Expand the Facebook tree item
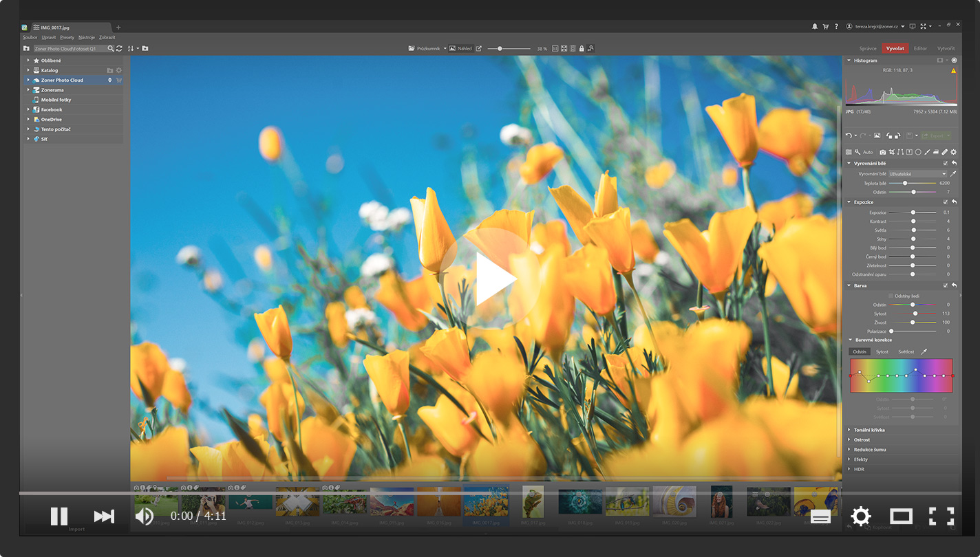Viewport: 980px width, 557px height. pos(28,109)
